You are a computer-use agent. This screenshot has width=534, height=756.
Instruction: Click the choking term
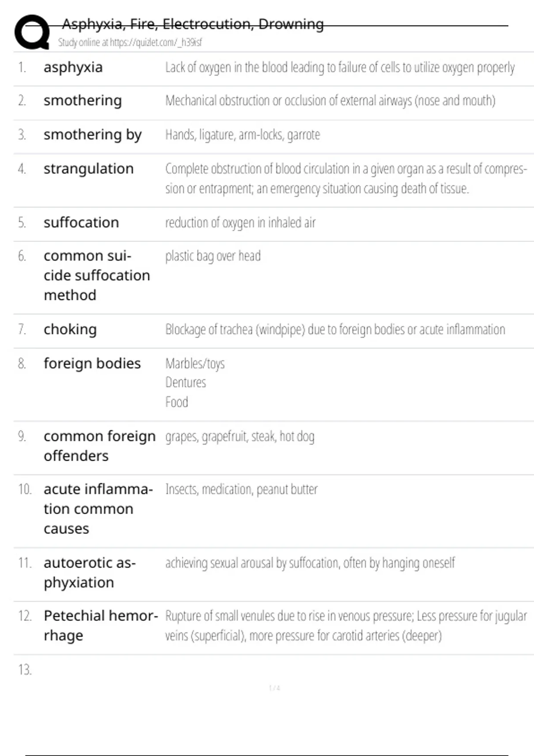tap(70, 330)
